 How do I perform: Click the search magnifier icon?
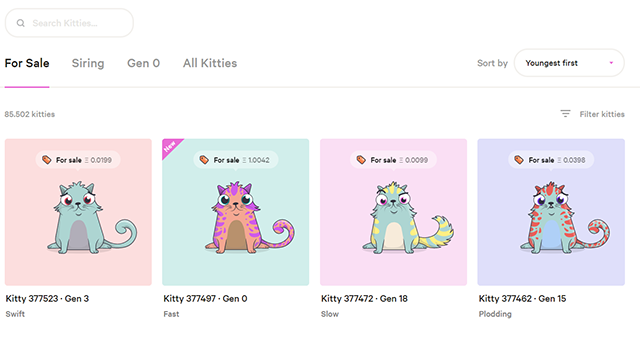coord(20,23)
